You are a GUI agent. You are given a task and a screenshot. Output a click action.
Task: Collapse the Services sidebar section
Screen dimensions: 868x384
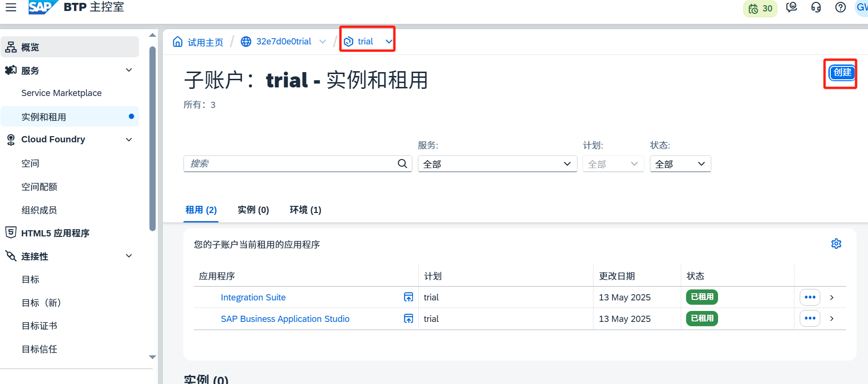[129, 70]
